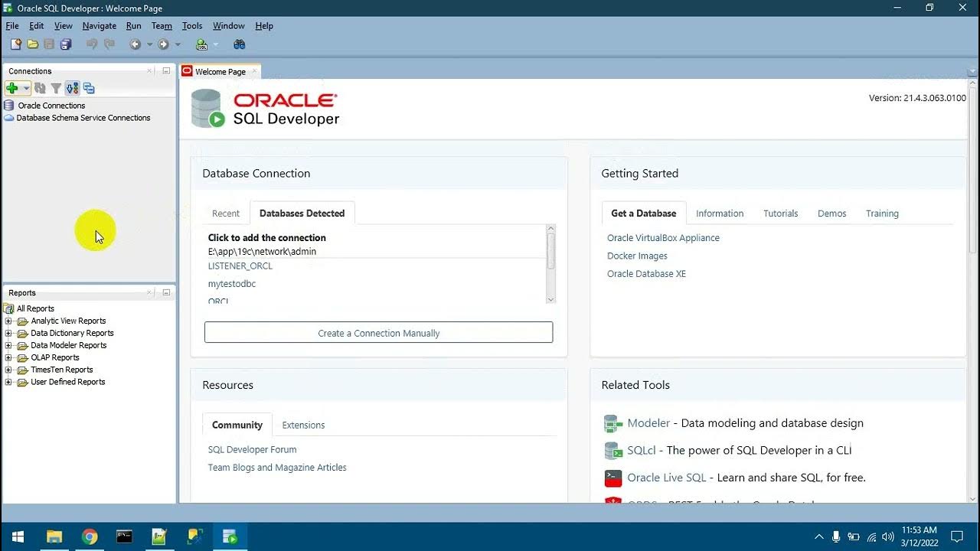Image resolution: width=980 pixels, height=551 pixels.
Task: Expand Analytic View Reports node
Action: 8,321
